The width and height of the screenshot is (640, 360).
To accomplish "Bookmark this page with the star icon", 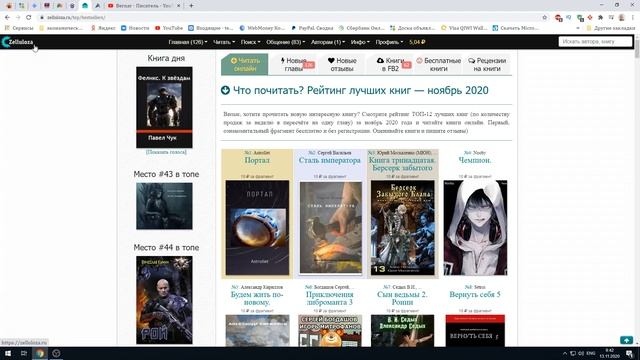I will (x=544, y=18).
